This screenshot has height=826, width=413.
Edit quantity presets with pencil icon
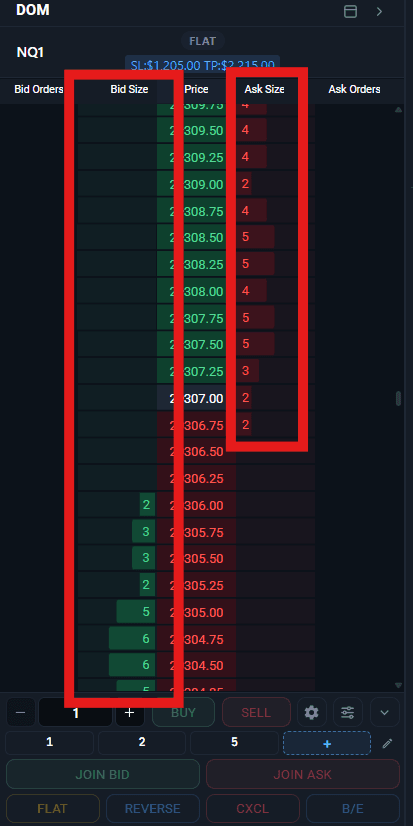click(x=387, y=743)
